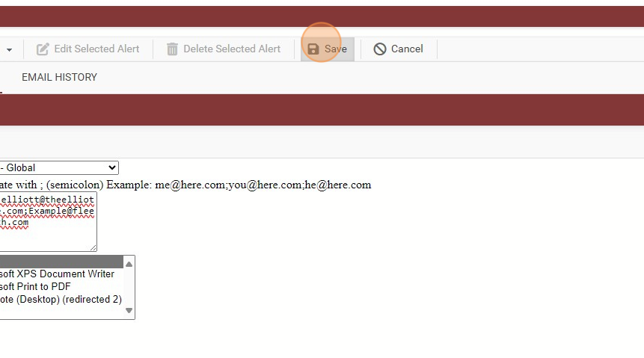Choose Delete Selected Alert toolbar text
Viewport: 644px width, 358px height.
[x=232, y=49]
